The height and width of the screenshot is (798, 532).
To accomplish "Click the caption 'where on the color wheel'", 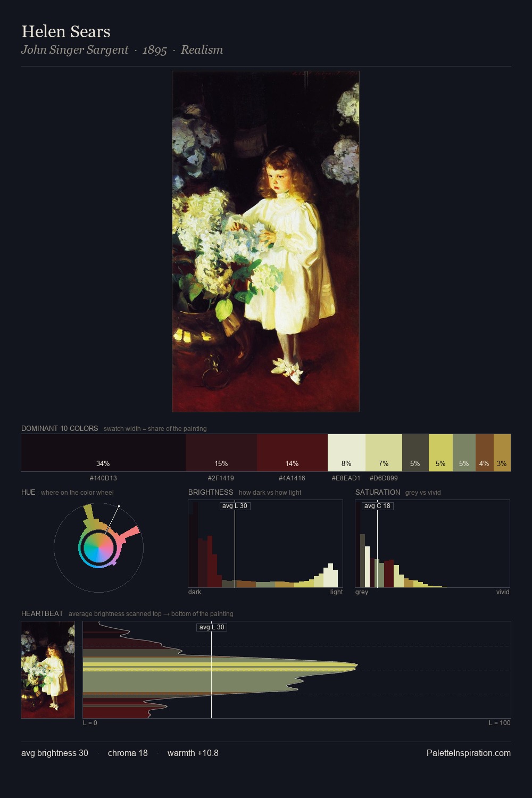I will (x=77, y=493).
